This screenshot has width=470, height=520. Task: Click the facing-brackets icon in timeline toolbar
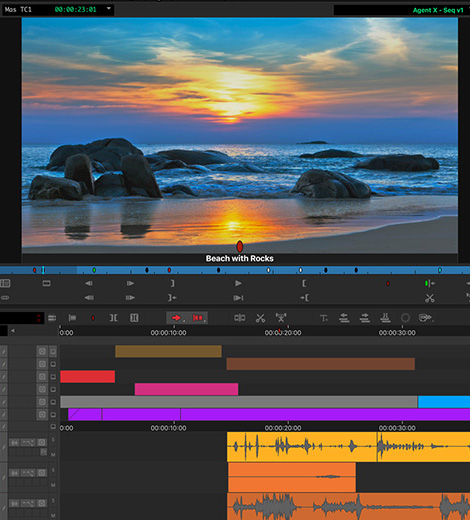113,318
